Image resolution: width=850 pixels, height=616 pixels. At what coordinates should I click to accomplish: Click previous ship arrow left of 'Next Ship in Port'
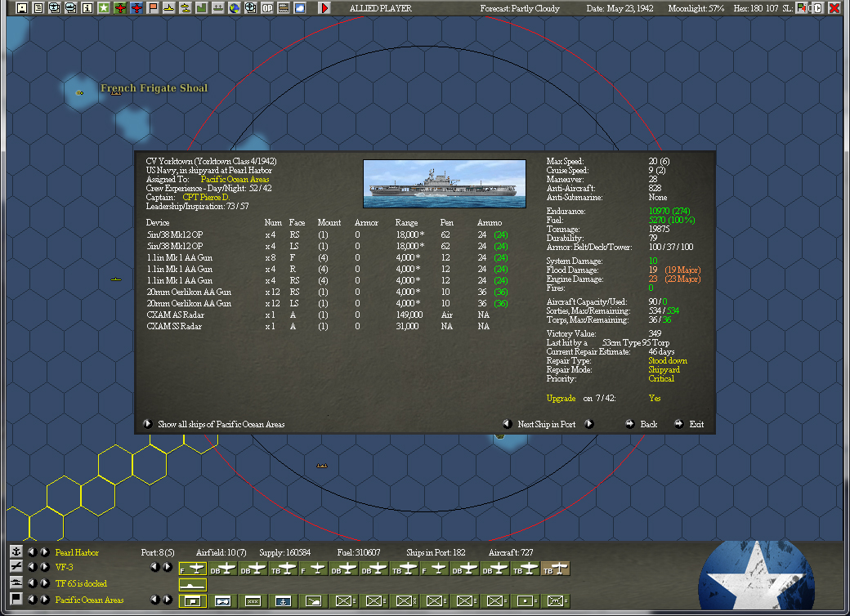click(508, 424)
